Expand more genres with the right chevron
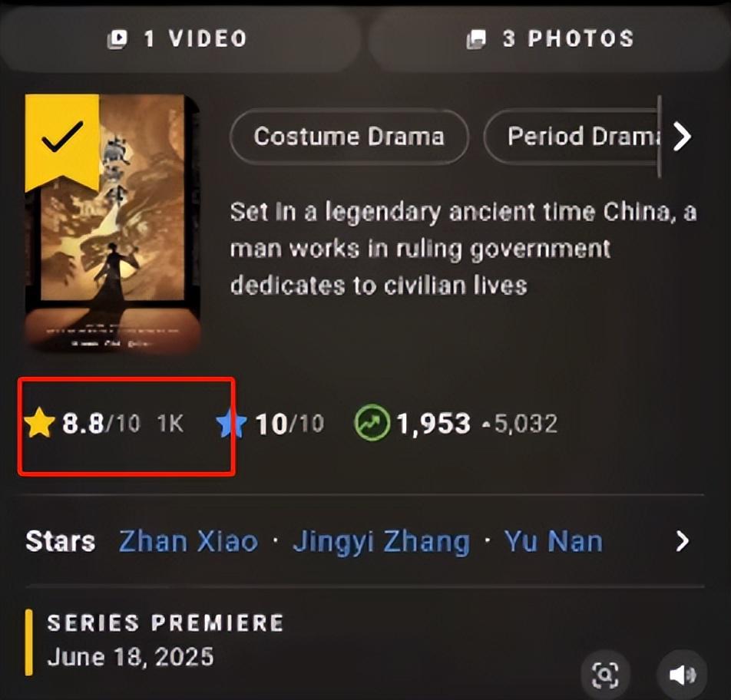 (x=682, y=137)
